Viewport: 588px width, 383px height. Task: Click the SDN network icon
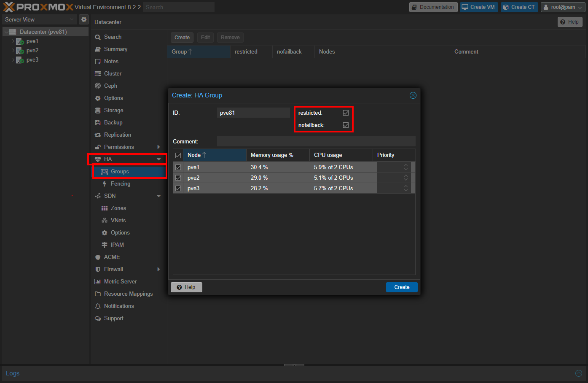[x=98, y=196]
